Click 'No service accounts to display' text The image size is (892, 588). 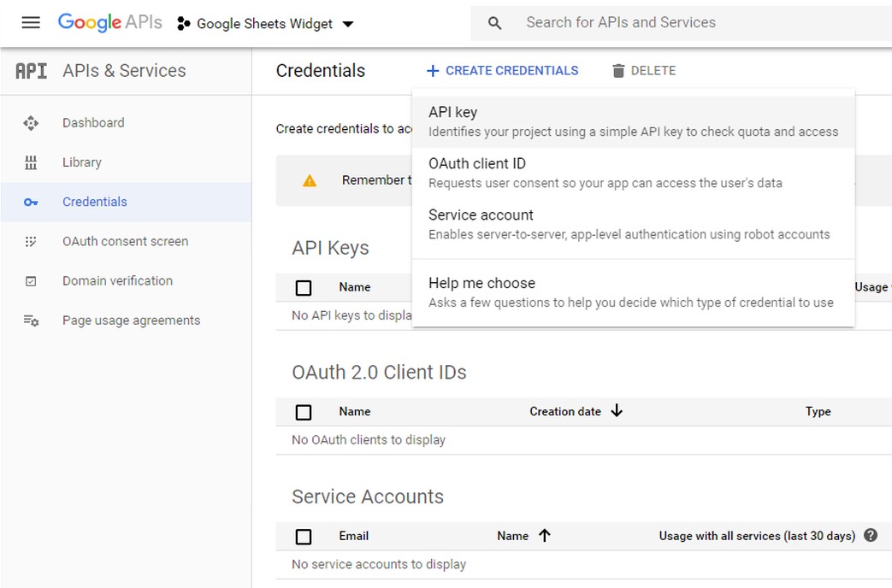click(379, 565)
